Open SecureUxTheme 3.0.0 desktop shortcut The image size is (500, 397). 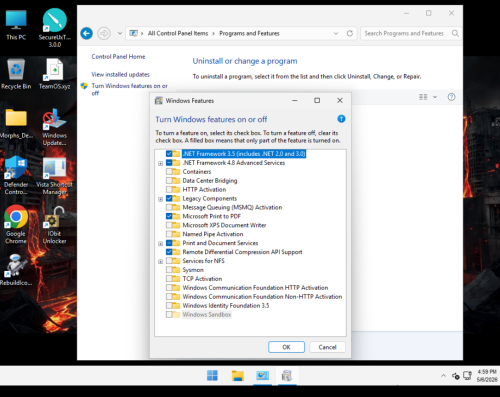pos(55,28)
